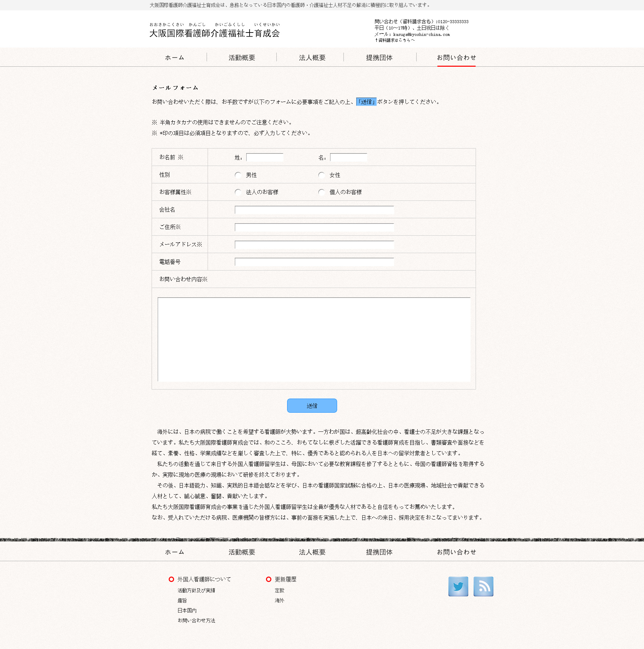The width and height of the screenshot is (644, 649).
Task: Focus the 会社名 text field
Action: (314, 210)
